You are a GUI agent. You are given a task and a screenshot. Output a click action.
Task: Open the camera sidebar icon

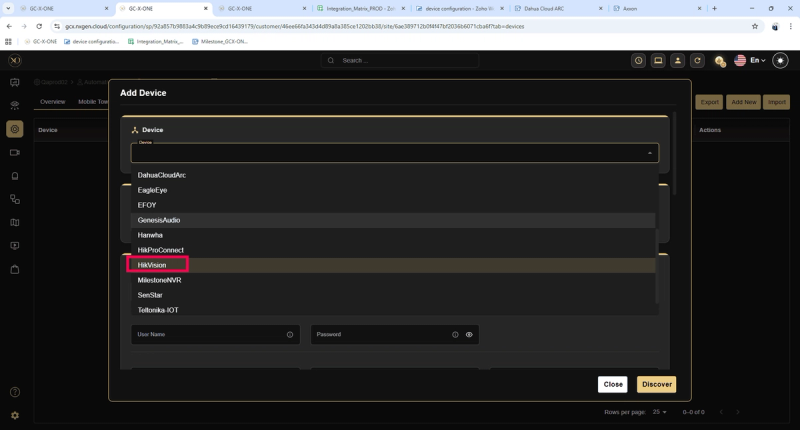tap(15, 153)
